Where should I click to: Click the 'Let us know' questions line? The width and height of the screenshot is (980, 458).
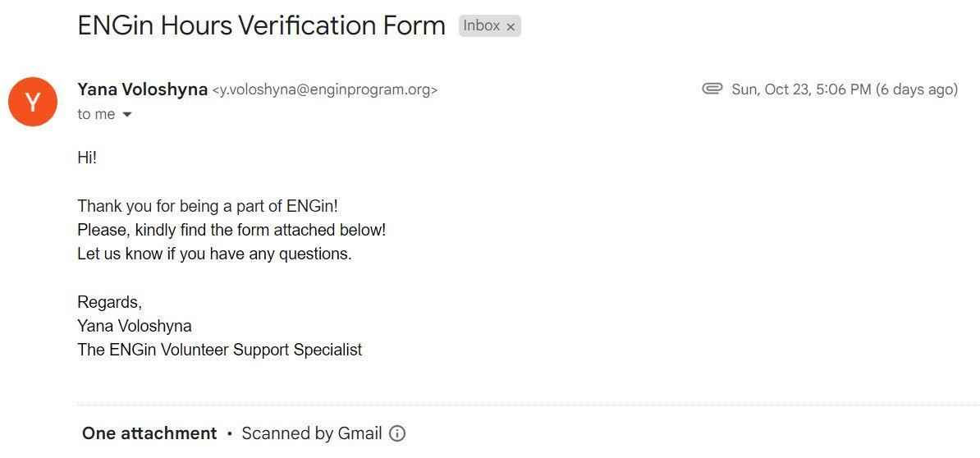(x=214, y=254)
